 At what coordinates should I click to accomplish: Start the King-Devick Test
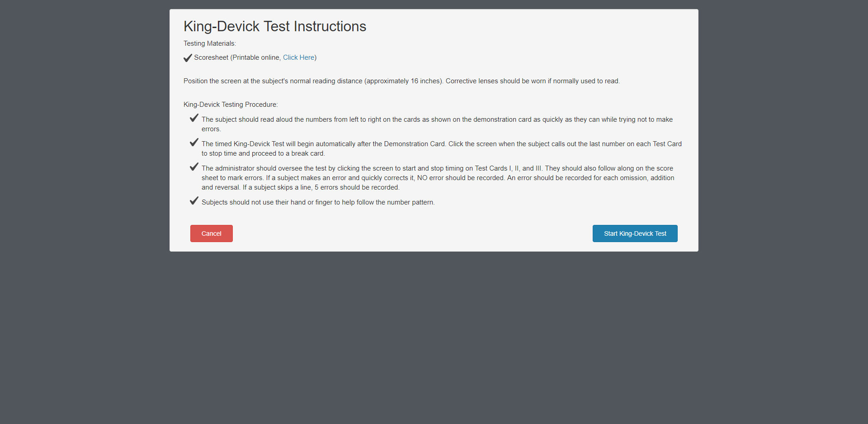click(x=635, y=233)
